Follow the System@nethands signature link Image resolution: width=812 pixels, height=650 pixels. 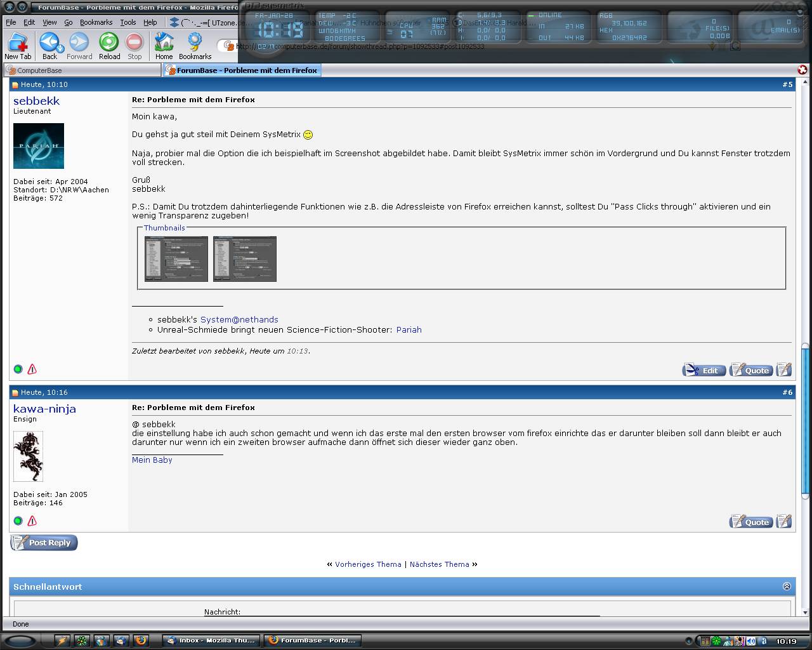(x=239, y=319)
